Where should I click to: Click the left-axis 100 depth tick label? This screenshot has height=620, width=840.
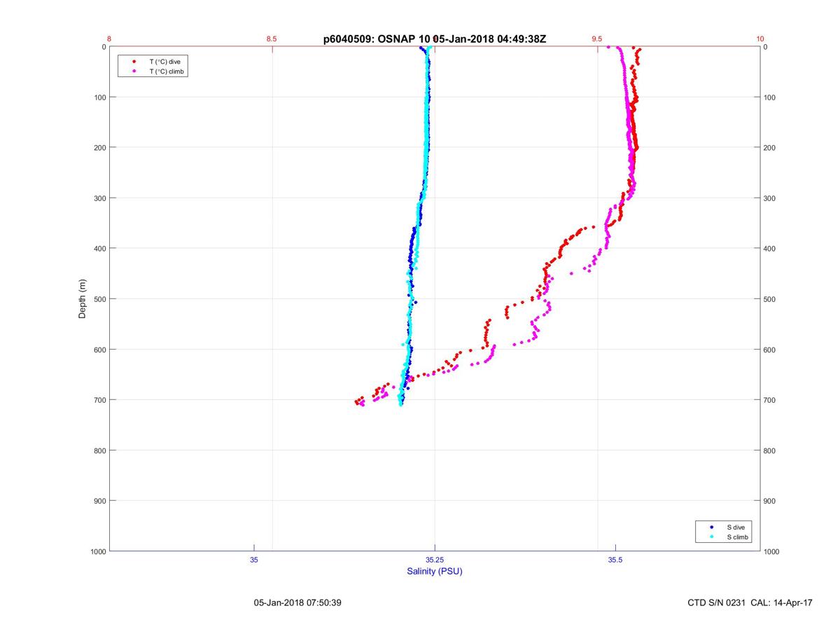pos(99,97)
